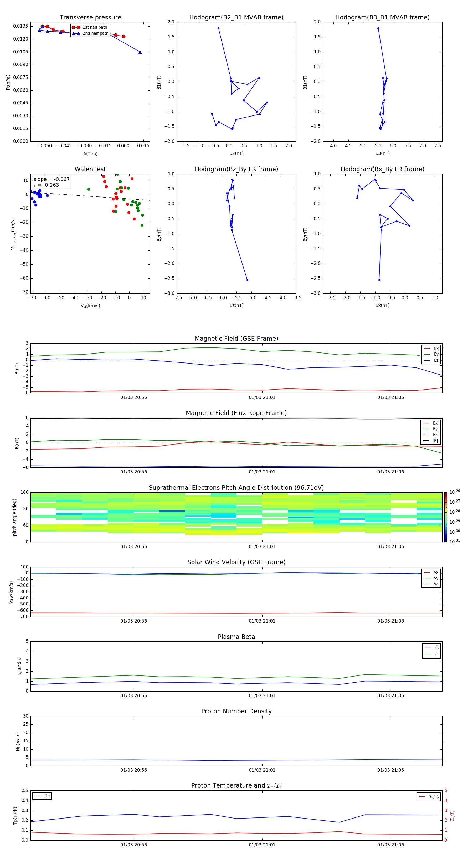Click the 0.0135 tick on Transverse pressure axis
The height and width of the screenshot is (868, 473).
[20, 26]
